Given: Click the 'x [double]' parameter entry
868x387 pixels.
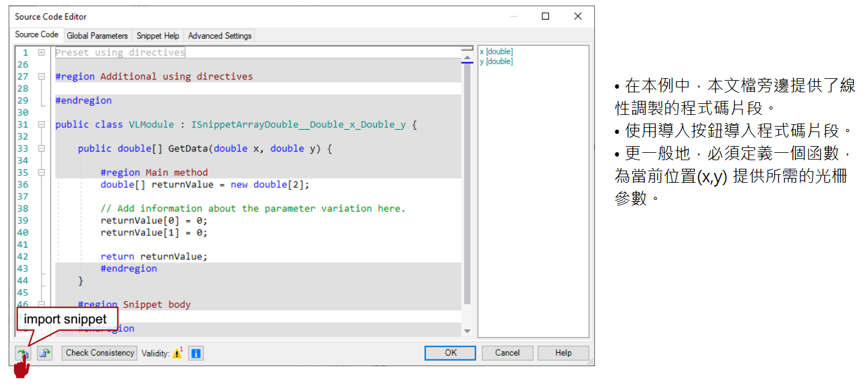Looking at the screenshot, I should pyautogui.click(x=496, y=51).
